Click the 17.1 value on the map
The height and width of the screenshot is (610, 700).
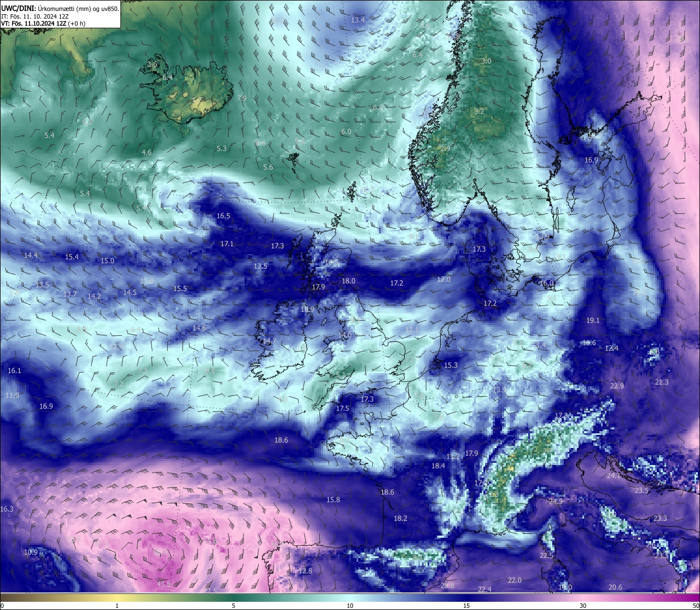point(227,243)
